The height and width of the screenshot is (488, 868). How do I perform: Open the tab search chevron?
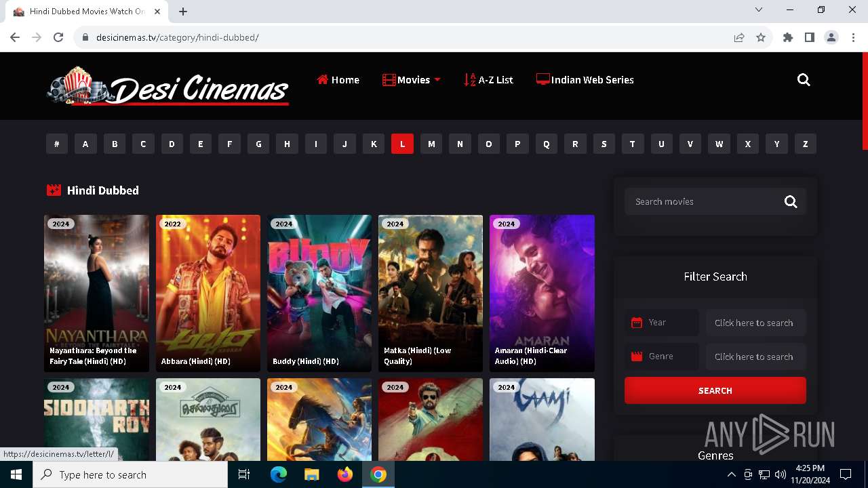click(759, 9)
